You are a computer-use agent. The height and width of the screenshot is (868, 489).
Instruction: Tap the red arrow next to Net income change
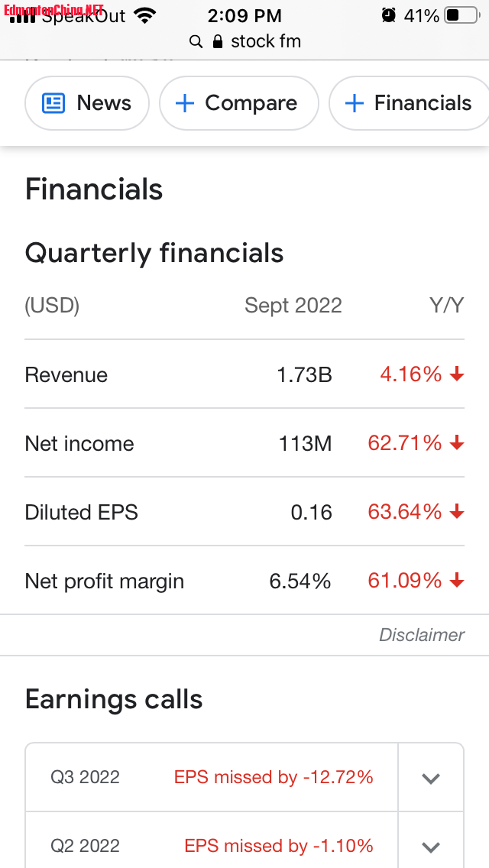click(457, 443)
